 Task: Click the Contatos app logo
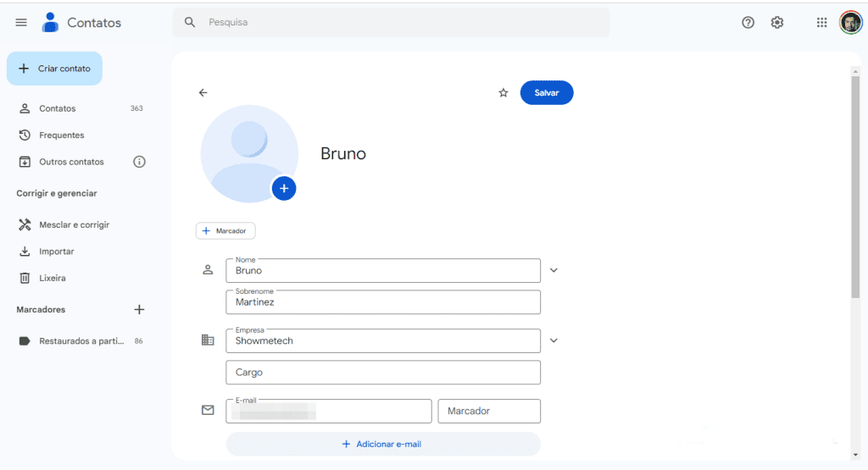(50, 22)
